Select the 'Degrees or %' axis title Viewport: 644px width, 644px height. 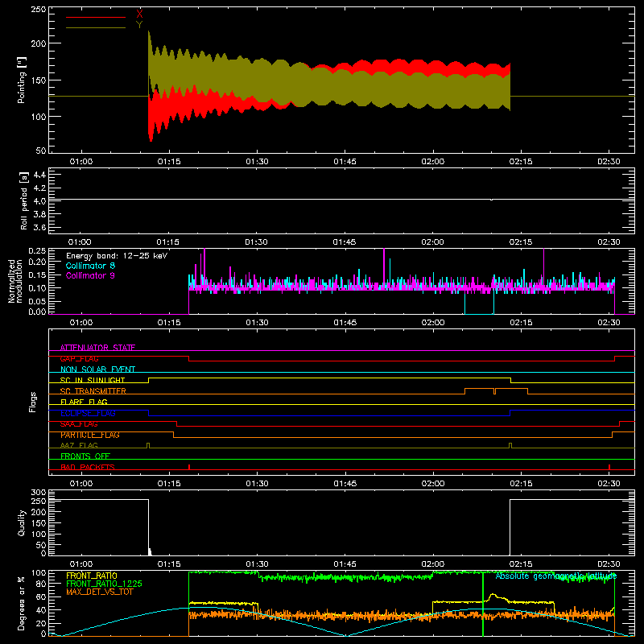tap(22, 604)
